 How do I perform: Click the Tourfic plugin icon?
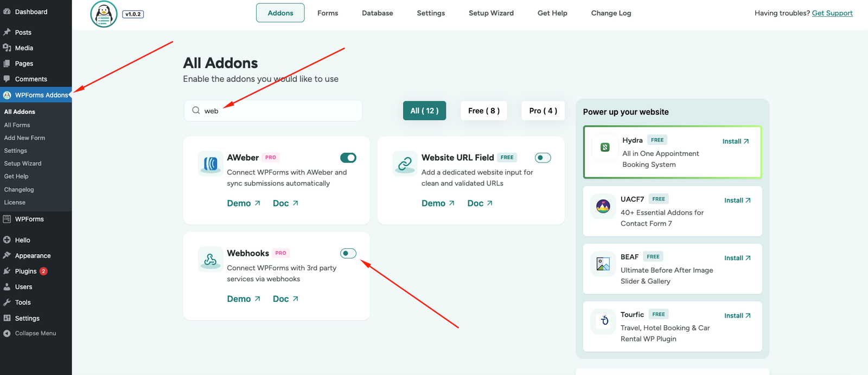(604, 321)
